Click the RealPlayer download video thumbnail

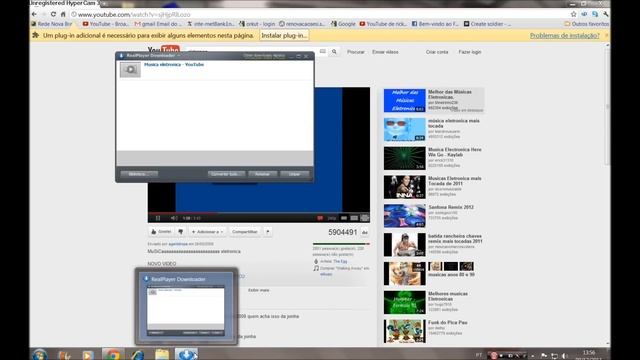point(130,70)
